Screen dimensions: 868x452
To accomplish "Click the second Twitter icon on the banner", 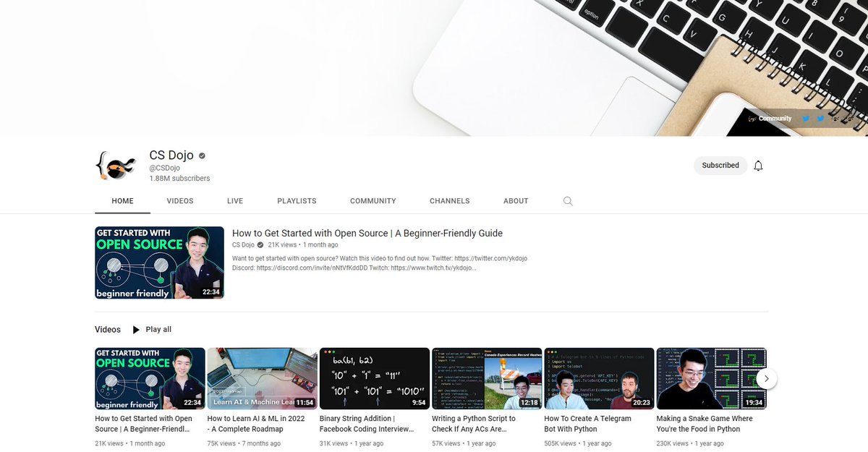I will click(820, 118).
